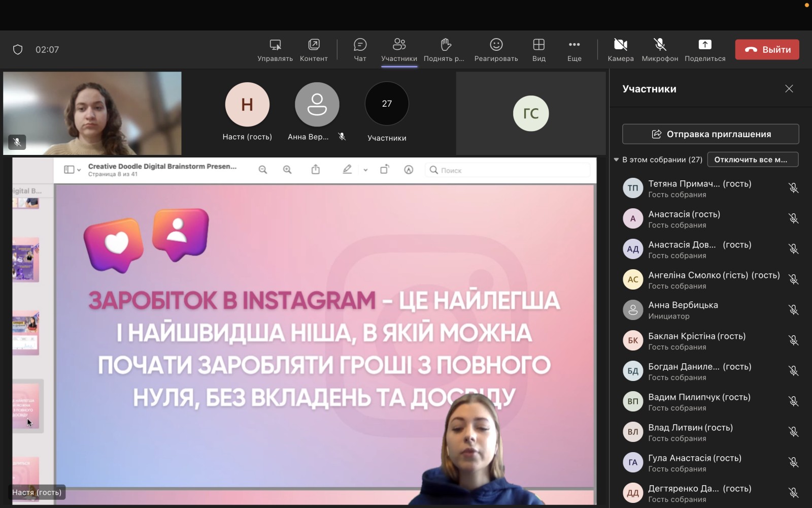This screenshot has height=508, width=812.
Task: Toggle microphone for Дегтяренко Да...
Action: coord(794,493)
